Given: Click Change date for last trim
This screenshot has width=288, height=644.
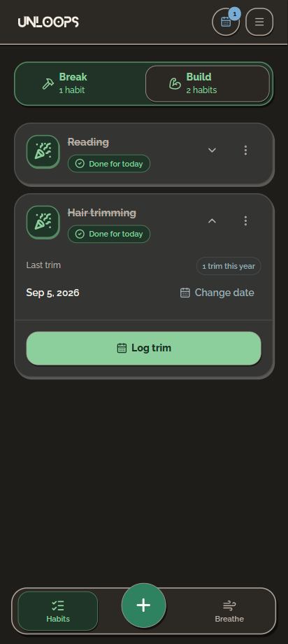Looking at the screenshot, I should (217, 293).
